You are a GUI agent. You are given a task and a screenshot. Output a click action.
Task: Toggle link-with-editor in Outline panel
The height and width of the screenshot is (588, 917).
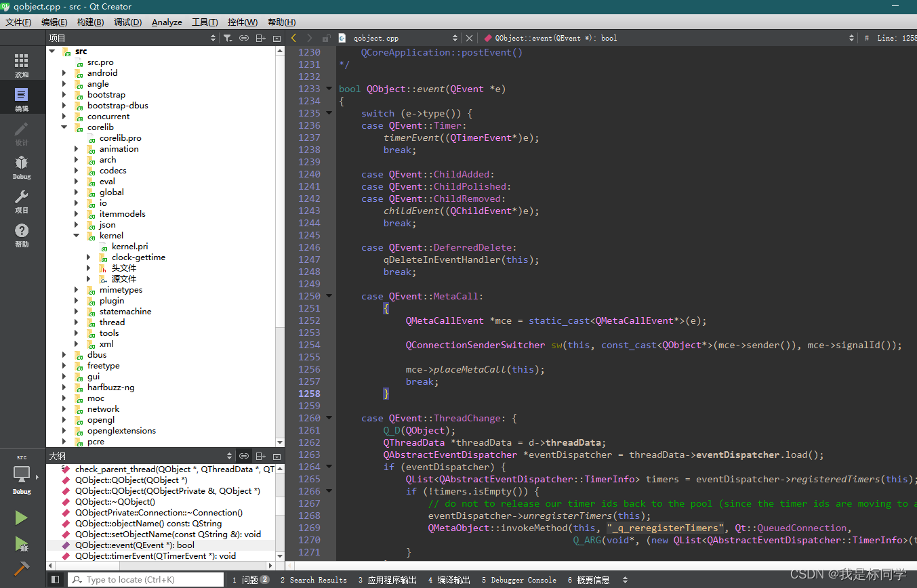coord(244,456)
